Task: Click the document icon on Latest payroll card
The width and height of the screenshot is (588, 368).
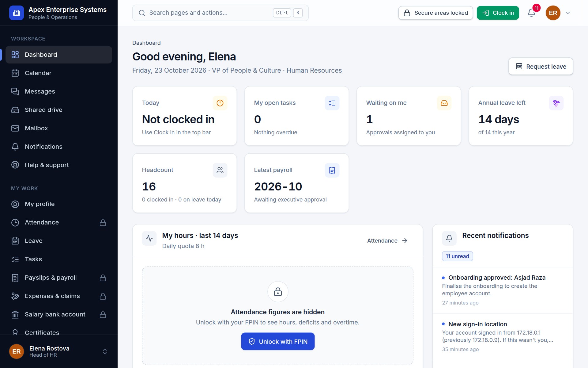Action: (x=332, y=170)
